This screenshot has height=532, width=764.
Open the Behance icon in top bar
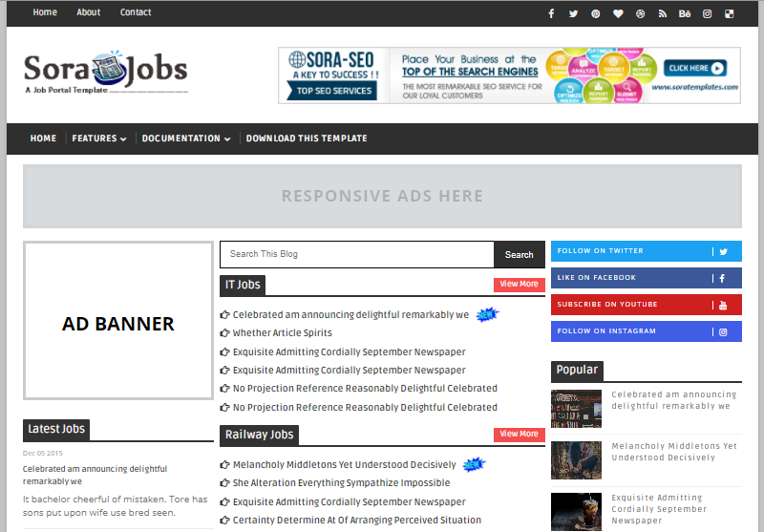click(x=685, y=13)
